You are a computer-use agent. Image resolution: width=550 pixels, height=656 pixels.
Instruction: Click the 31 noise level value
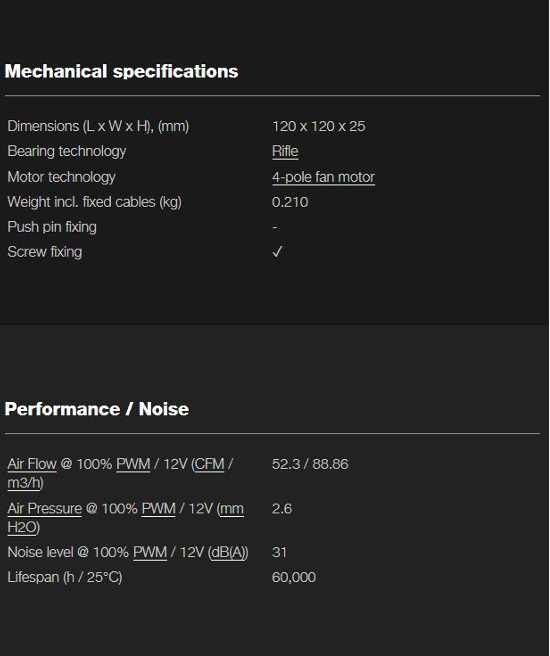(279, 552)
